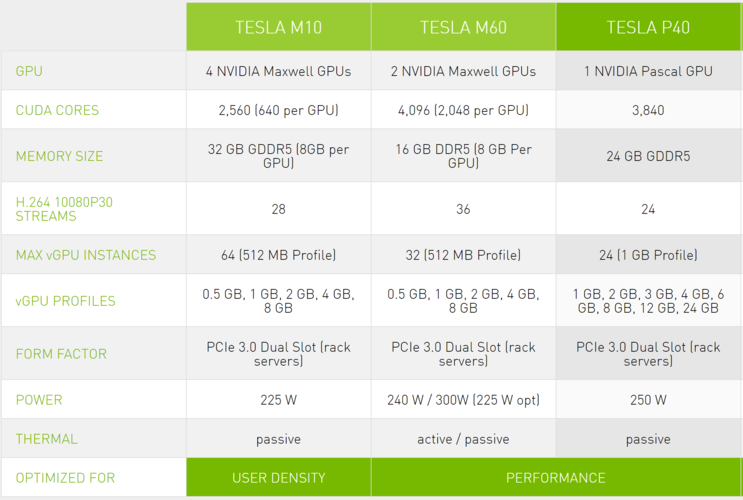Click the P40 'passive' thermal cell
The width and height of the screenshot is (743, 500).
[648, 439]
